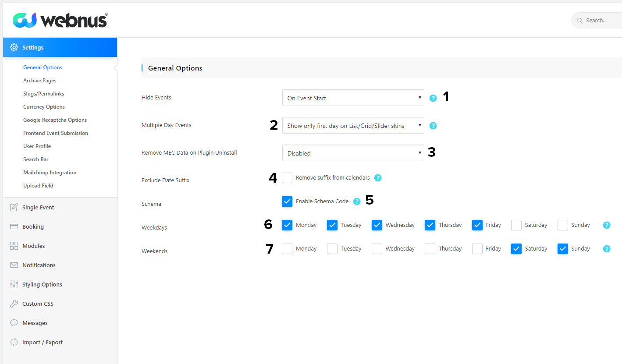Image resolution: width=622 pixels, height=364 pixels.
Task: Open the Custom CSS section
Action: pyautogui.click(x=60, y=304)
